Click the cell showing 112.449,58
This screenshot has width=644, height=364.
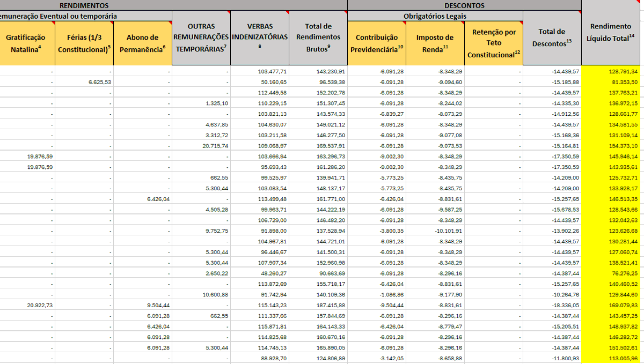click(x=260, y=93)
